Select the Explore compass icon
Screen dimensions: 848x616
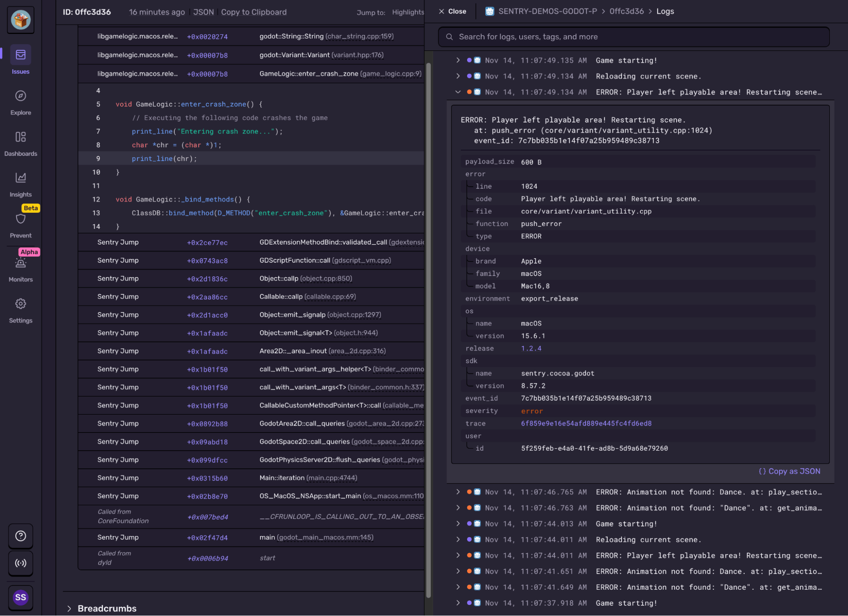(x=20, y=96)
